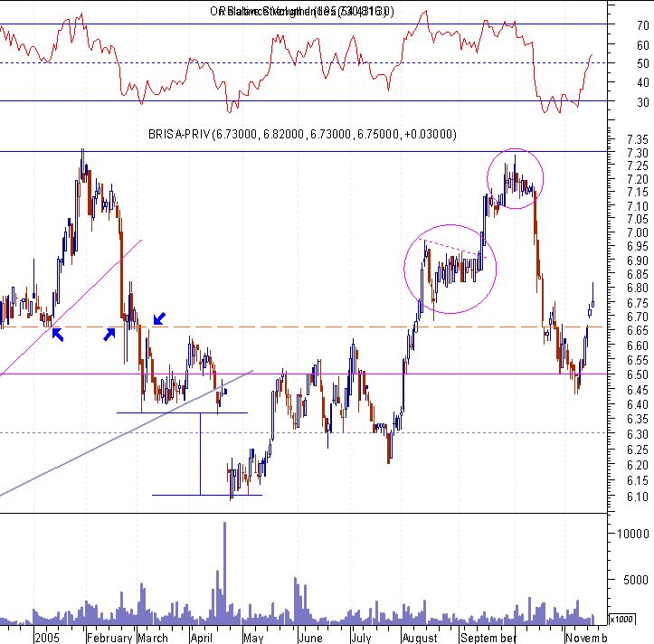Click the 6.45 price axis label
Viewport: 654px width, 644px height.
click(x=638, y=390)
